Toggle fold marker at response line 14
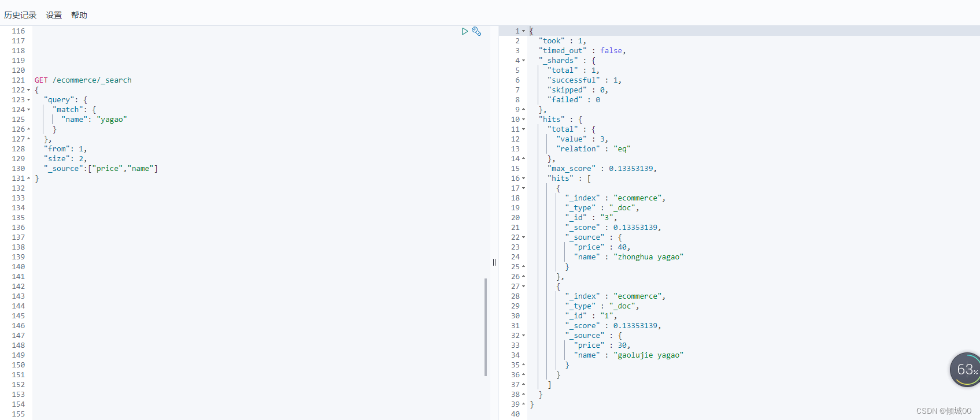The image size is (980, 420). (524, 159)
